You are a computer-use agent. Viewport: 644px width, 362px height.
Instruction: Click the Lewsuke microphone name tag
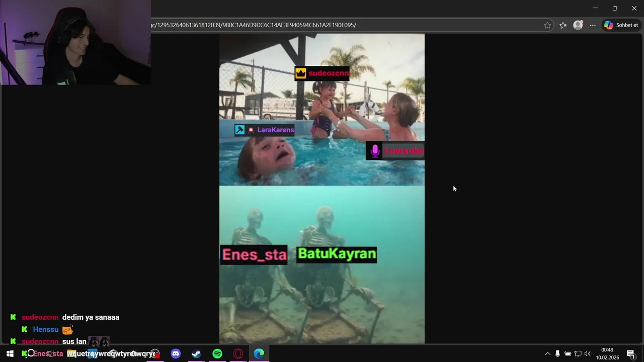[x=395, y=151]
